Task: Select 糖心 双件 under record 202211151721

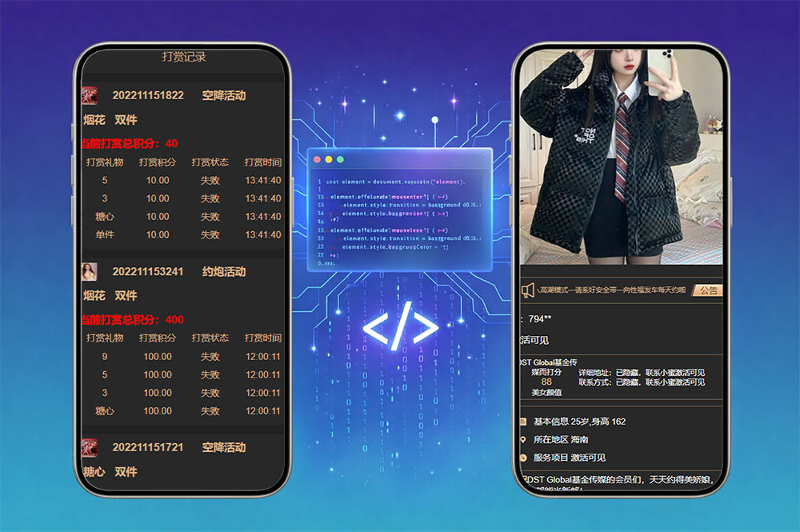Action: click(x=110, y=472)
